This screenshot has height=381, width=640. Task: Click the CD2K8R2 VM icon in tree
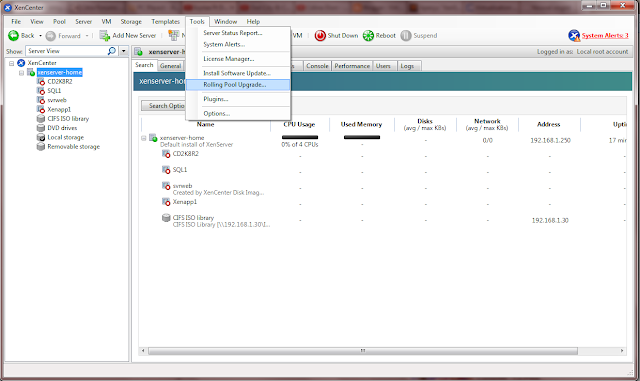(x=41, y=82)
